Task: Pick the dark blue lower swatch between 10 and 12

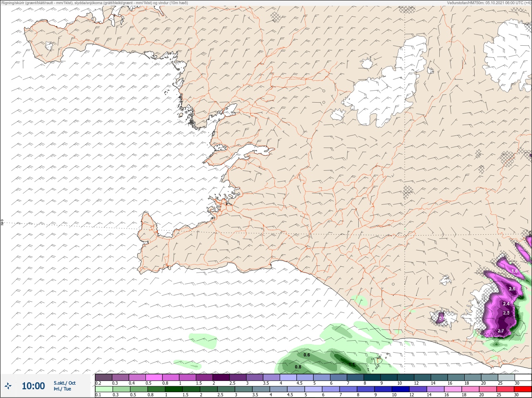Action: pos(401,389)
